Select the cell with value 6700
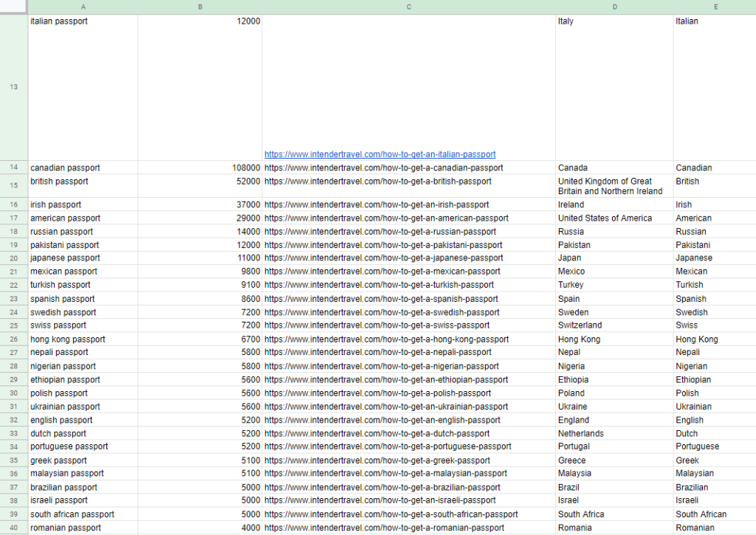 [x=200, y=339]
